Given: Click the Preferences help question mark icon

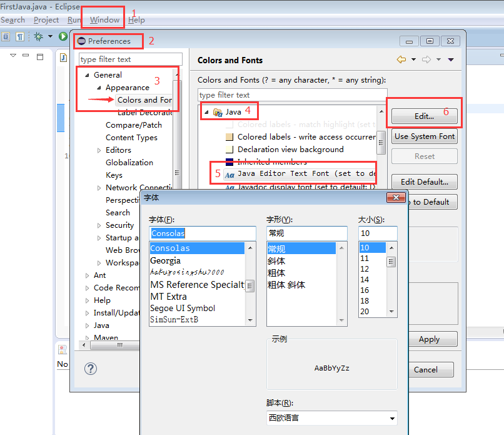Looking at the screenshot, I should (91, 369).
